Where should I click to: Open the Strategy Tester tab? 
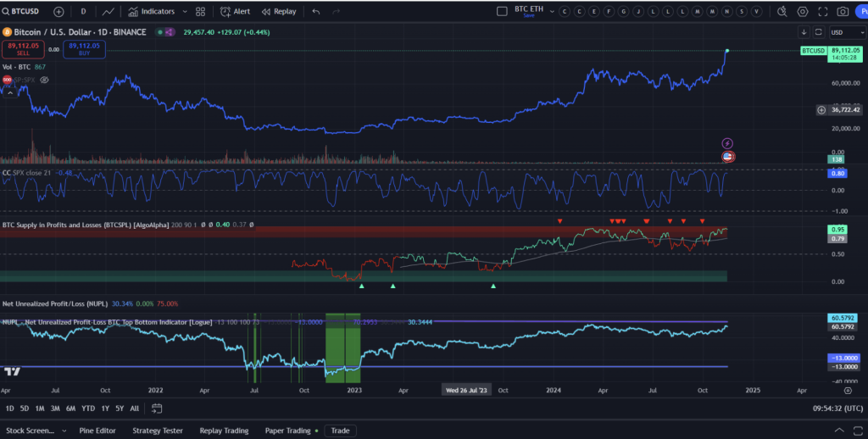[x=158, y=431]
